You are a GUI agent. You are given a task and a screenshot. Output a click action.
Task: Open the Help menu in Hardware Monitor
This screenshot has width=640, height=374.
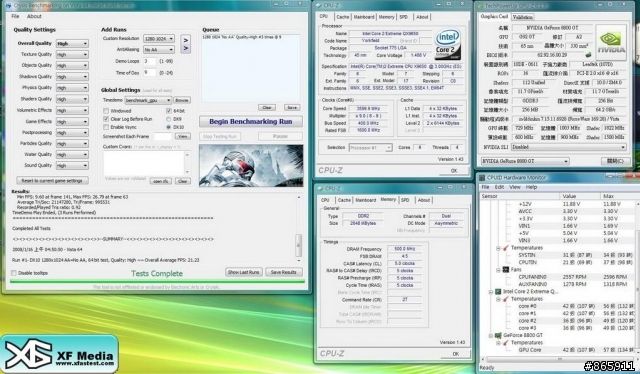point(531,187)
